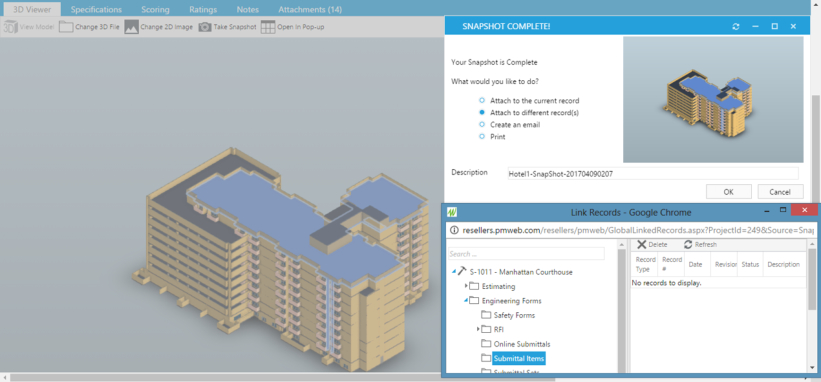Click the Cancel button
The height and width of the screenshot is (382, 821).
point(780,192)
